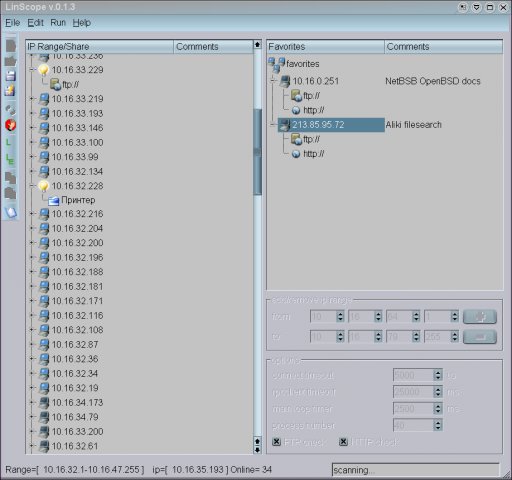Click the Aliki filesearch comment text
This screenshot has width=512, height=480.
[x=413, y=125]
